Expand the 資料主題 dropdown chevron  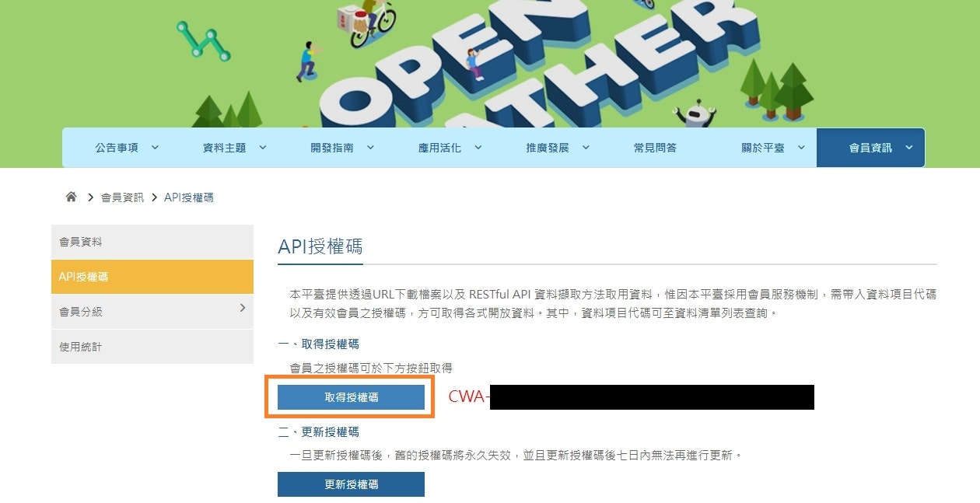click(x=263, y=147)
